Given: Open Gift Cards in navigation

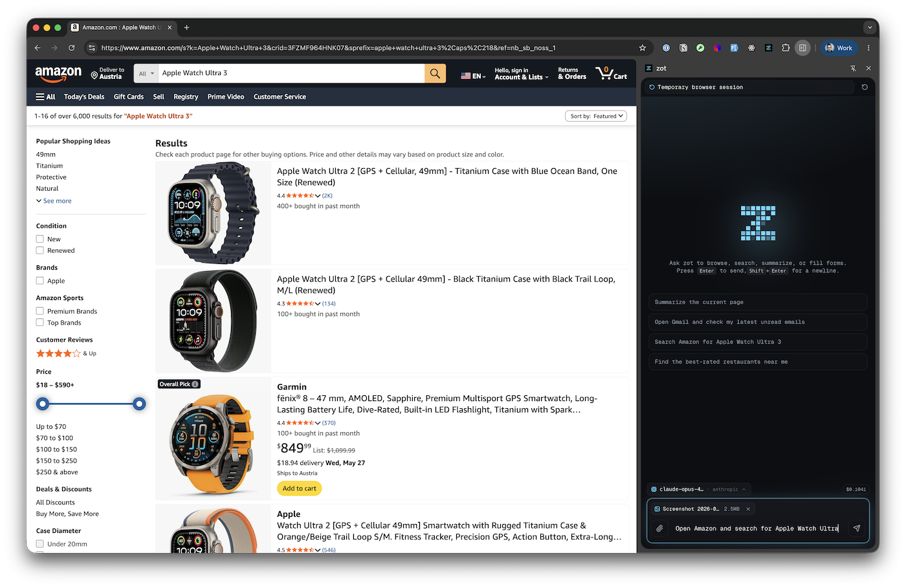Looking at the screenshot, I should (129, 97).
